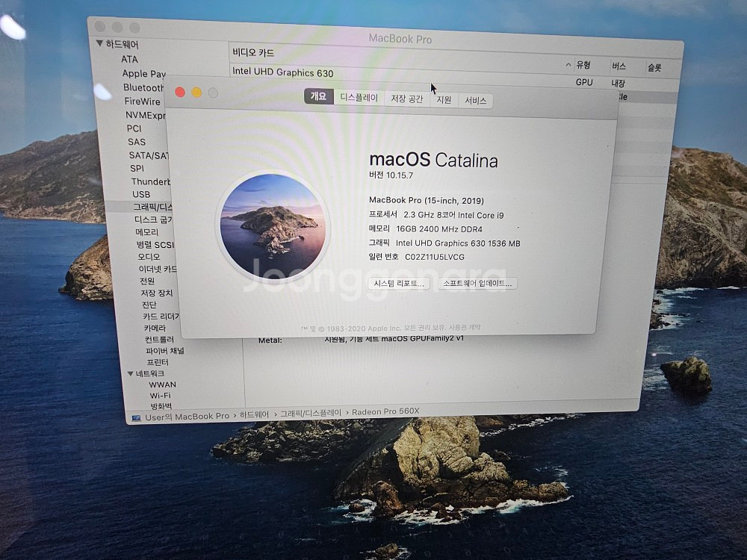This screenshot has height=560, width=747.
Task: Click the 버전 10.15.7 text
Action: pyautogui.click(x=391, y=175)
